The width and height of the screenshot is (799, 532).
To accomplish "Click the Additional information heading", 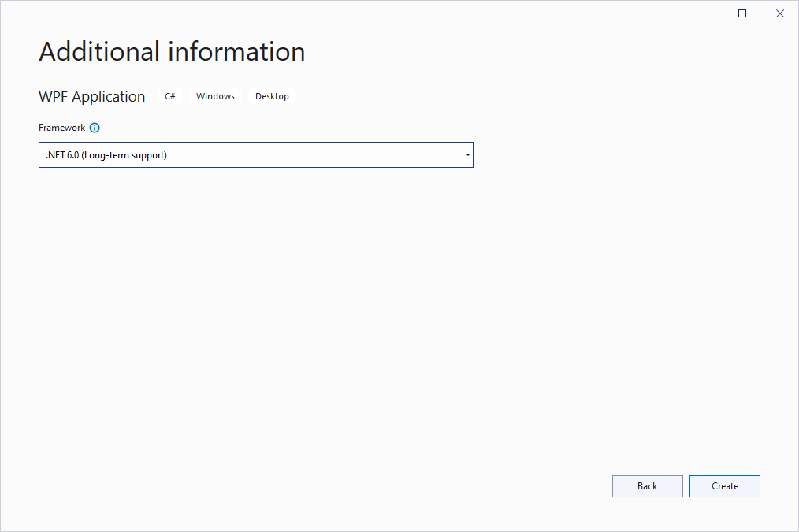I will [172, 52].
